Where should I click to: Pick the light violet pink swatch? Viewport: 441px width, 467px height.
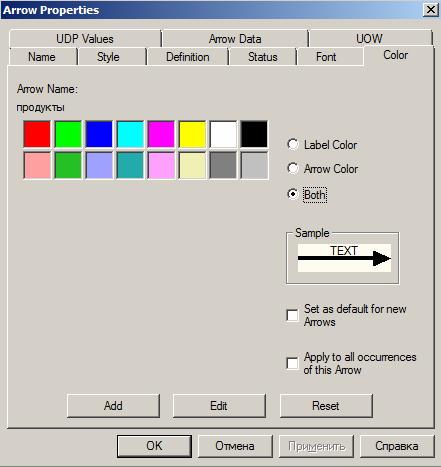(x=161, y=165)
